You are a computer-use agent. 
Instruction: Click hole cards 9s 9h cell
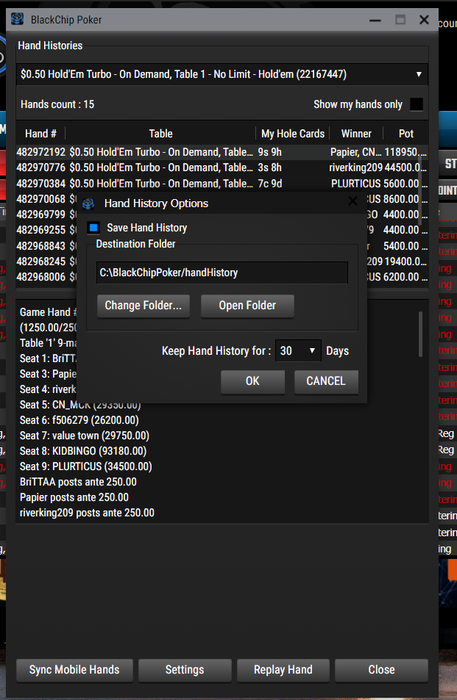click(x=270, y=152)
